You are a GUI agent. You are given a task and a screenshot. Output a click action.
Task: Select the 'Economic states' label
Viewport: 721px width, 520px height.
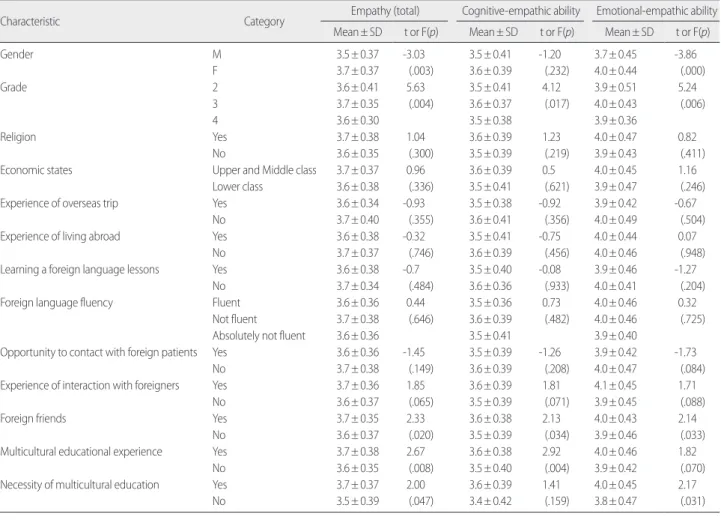coord(36,170)
